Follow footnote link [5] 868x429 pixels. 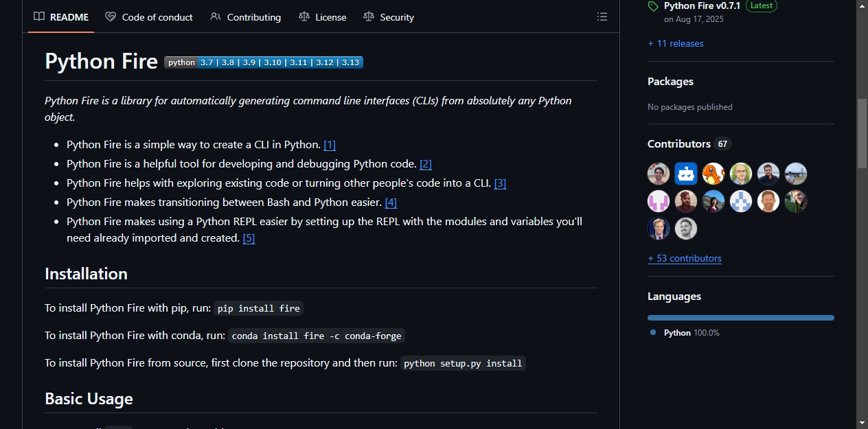click(249, 238)
